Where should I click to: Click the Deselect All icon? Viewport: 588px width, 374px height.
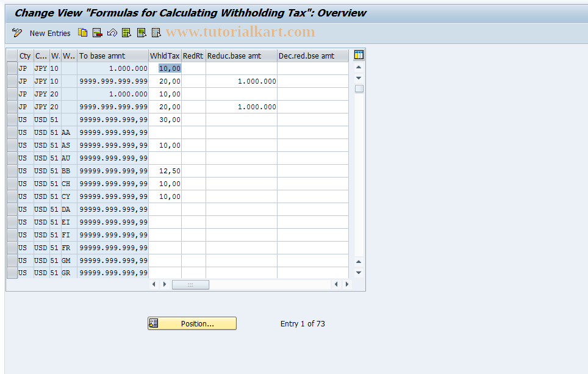(156, 33)
